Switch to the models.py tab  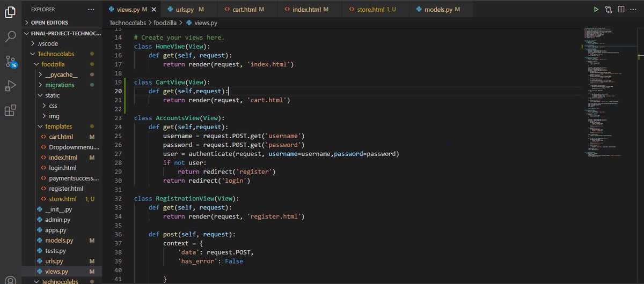click(441, 9)
